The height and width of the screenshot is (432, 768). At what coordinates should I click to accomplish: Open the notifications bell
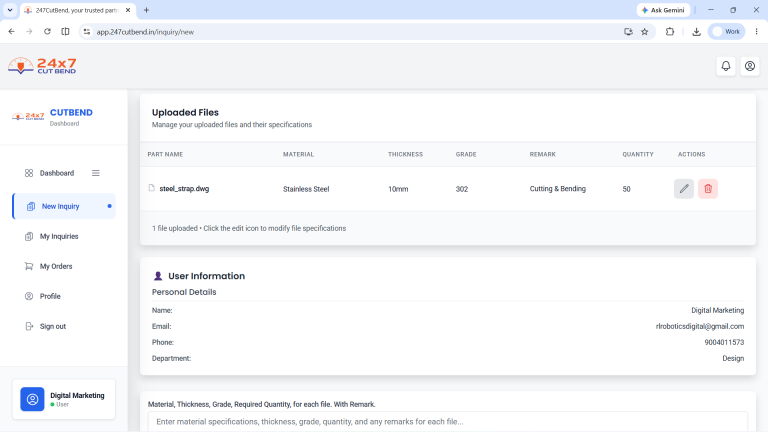pyautogui.click(x=726, y=66)
